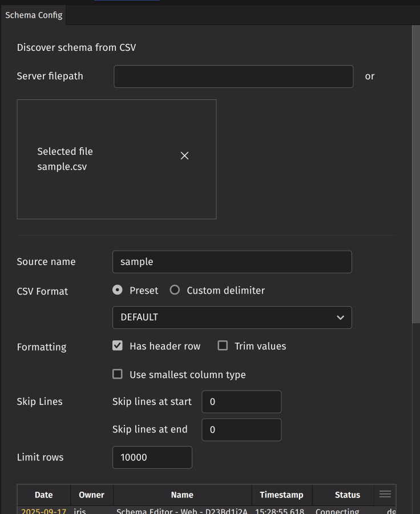Image resolution: width=420 pixels, height=514 pixels.
Task: Enable the Trim values checkbox
Action: click(223, 346)
